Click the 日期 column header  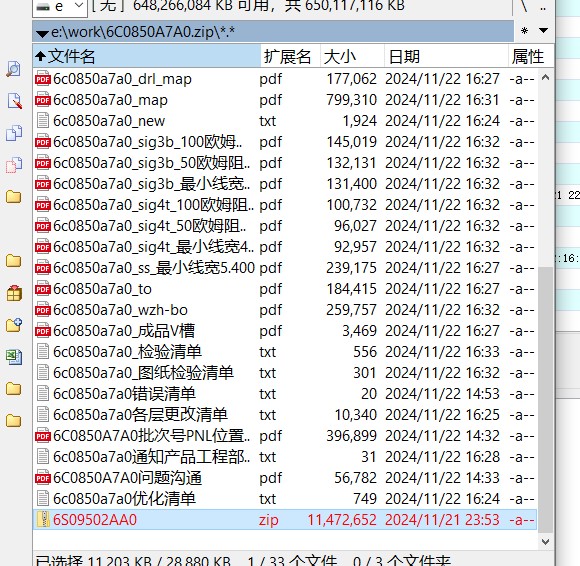[446, 57]
